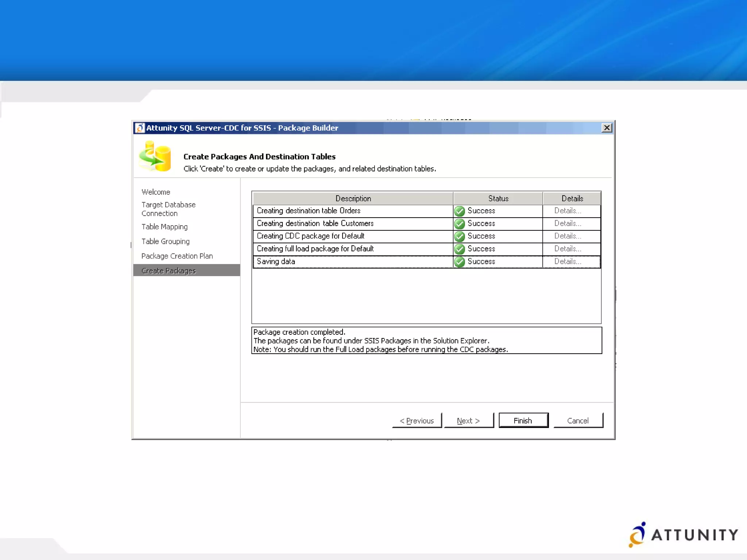Click the Cancel button
Screen dimensions: 747x560
[x=578, y=420]
